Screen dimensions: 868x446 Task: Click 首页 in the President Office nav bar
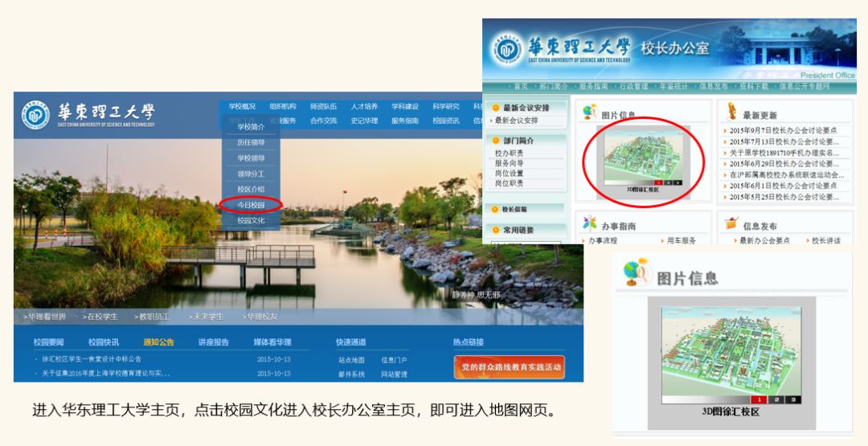(x=520, y=86)
